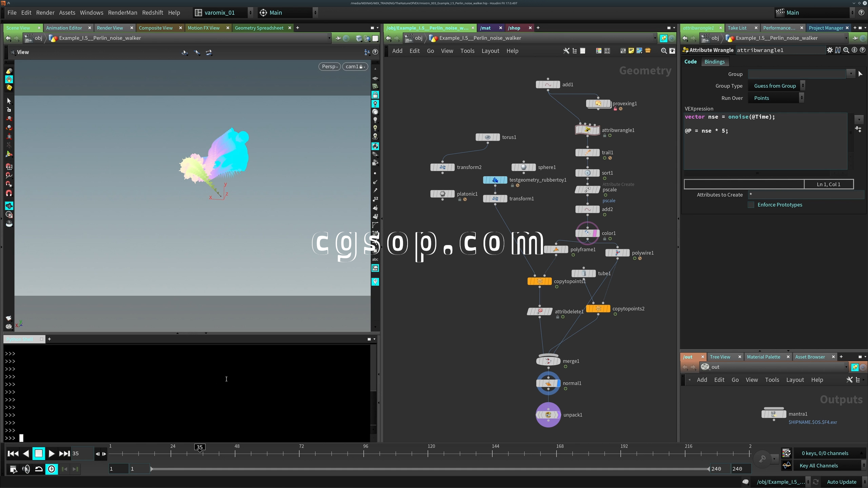
Task: Select the attribwrangle1 node icon
Action: pos(587,130)
